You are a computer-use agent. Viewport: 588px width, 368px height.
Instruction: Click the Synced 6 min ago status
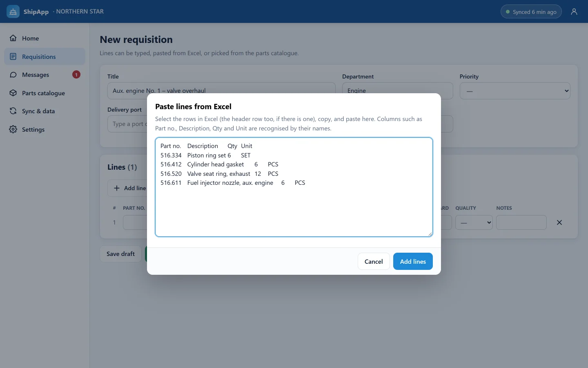[x=531, y=11]
